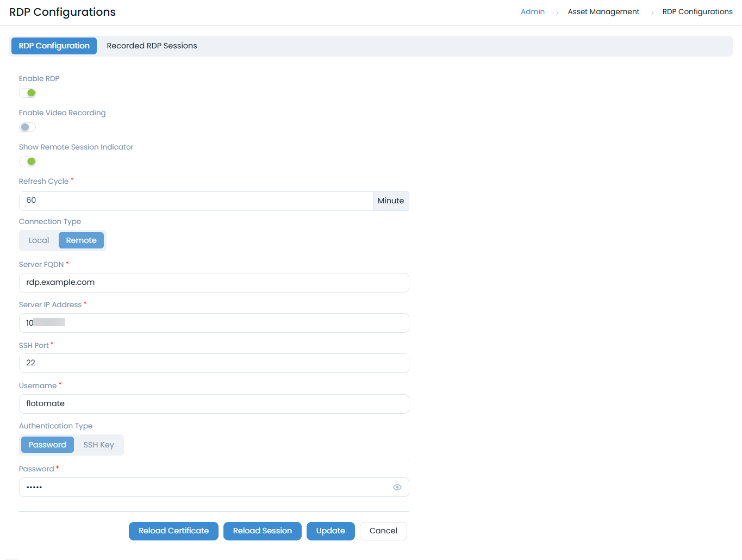Click the Reload Certificate button
This screenshot has height=560, width=742.
[173, 531]
